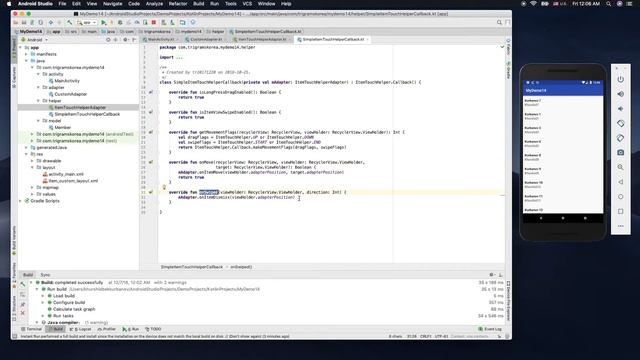640x360 pixels.
Task: Click the Save All icon in toolbar
Action: pos(24,22)
